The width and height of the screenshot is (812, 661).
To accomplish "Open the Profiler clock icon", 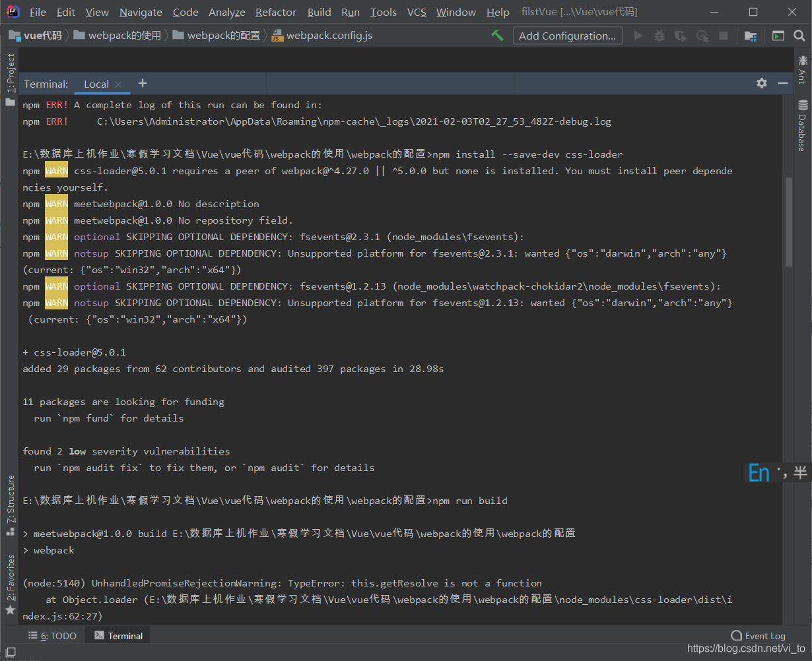I will [x=702, y=36].
